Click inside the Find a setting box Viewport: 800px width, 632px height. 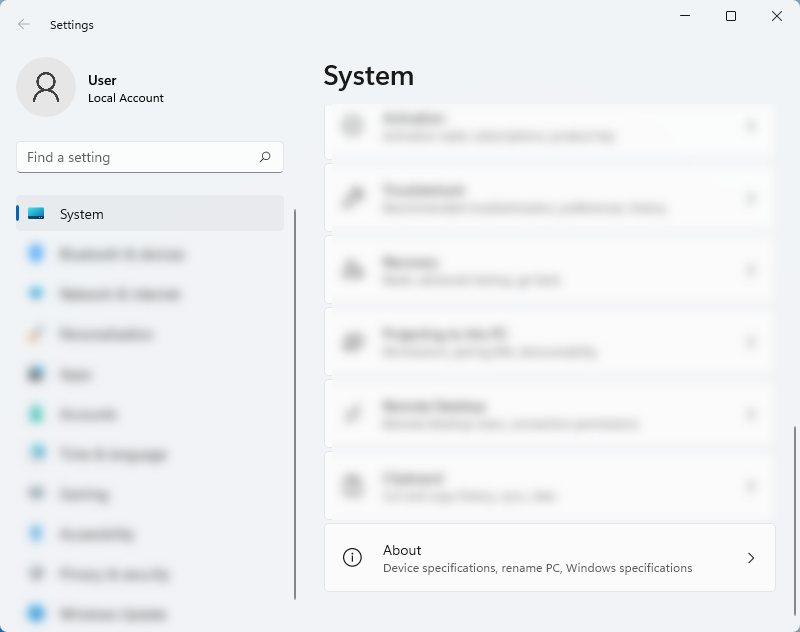149,157
